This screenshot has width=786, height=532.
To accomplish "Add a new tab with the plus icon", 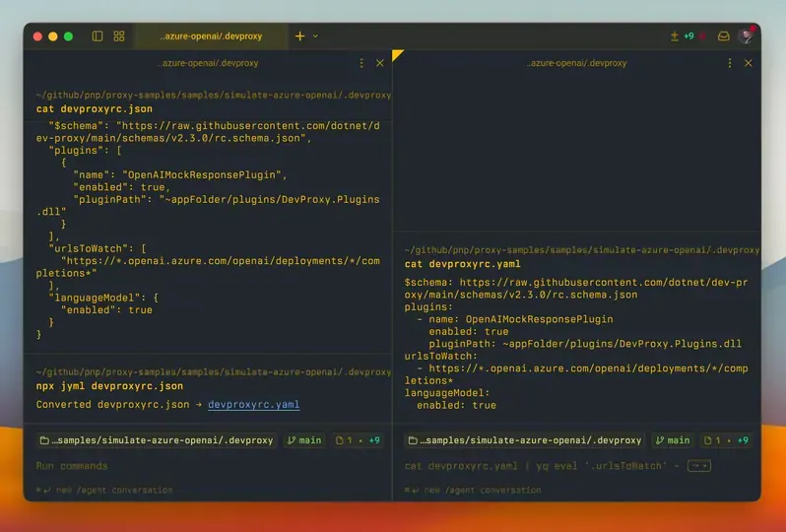I will click(x=299, y=36).
